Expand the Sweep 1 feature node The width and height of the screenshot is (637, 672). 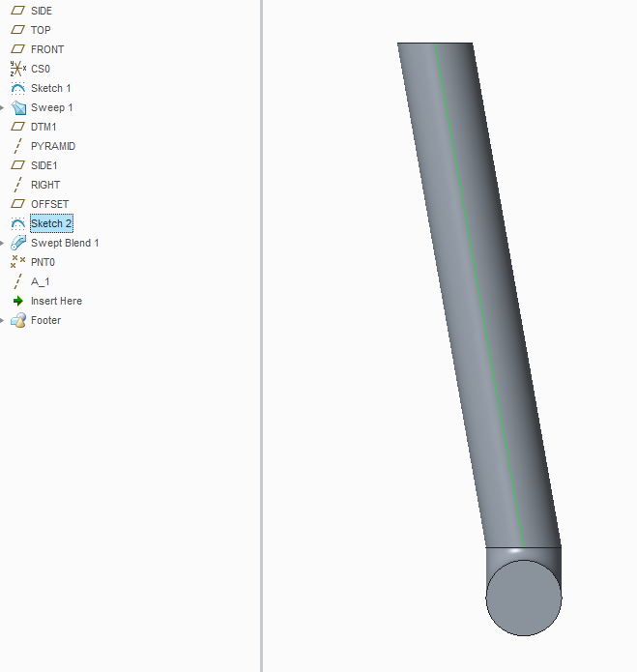tap(2, 107)
